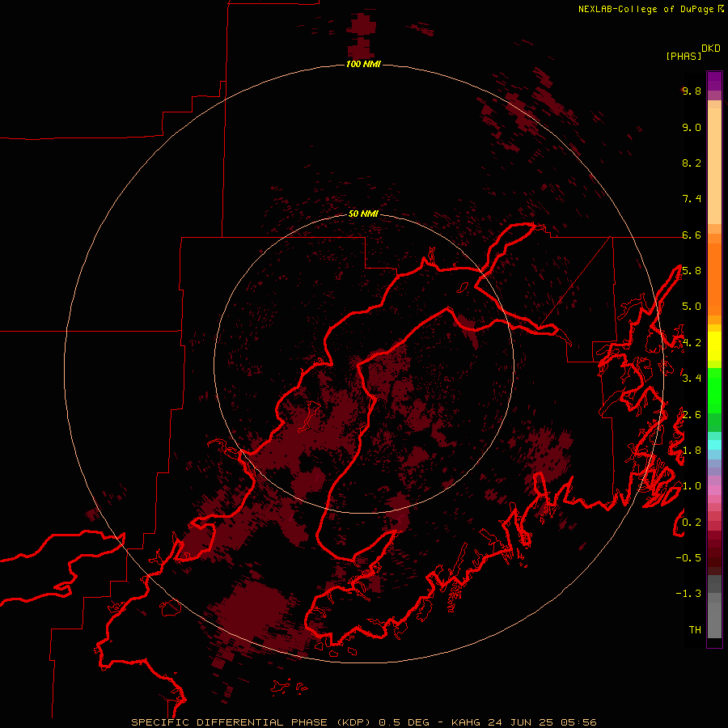Click the [PHAS] legend unit label
This screenshot has height=728, width=728.
(684, 56)
